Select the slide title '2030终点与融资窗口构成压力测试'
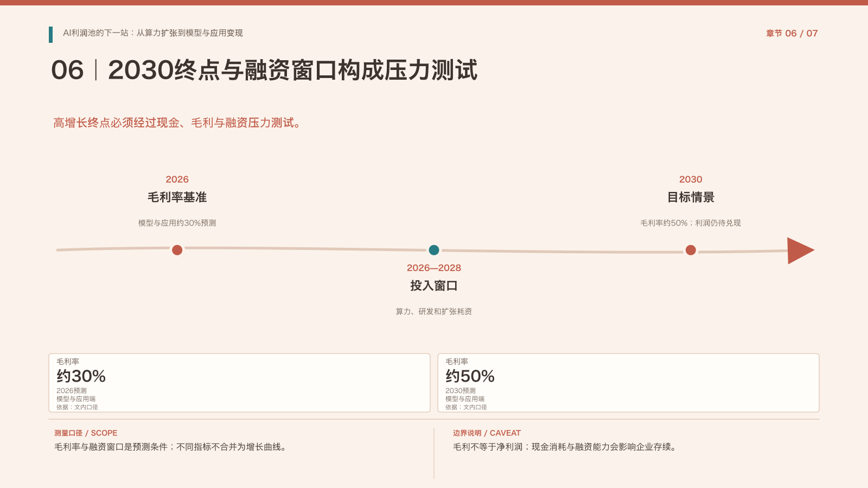The height and width of the screenshot is (488, 868). (x=293, y=70)
